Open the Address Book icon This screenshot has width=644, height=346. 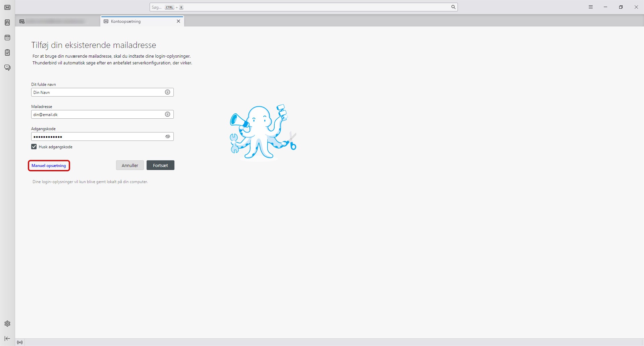pos(7,22)
